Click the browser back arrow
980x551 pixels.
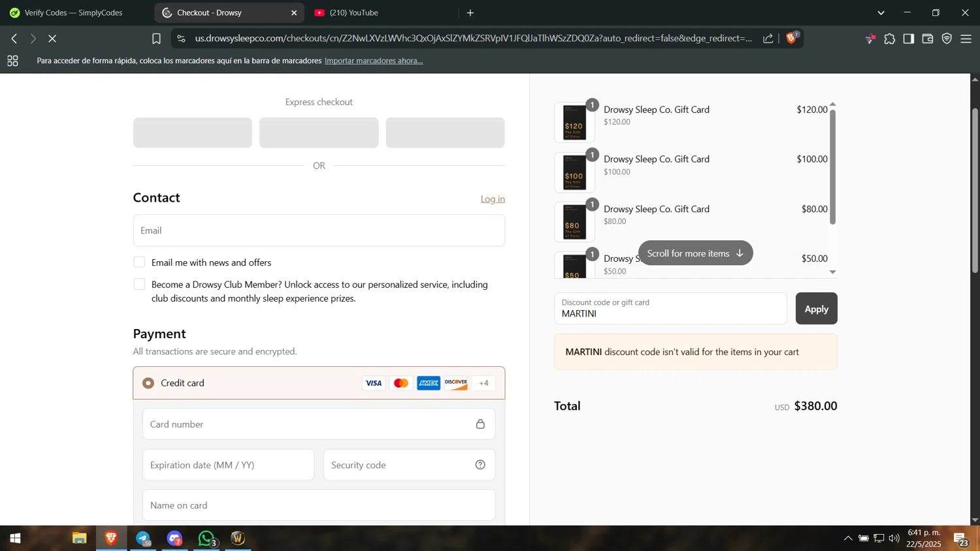pos(14,39)
